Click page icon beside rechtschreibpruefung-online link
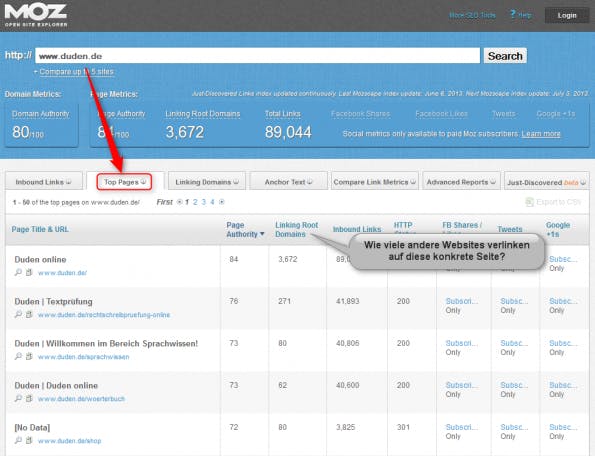595x456 pixels. tap(29, 314)
